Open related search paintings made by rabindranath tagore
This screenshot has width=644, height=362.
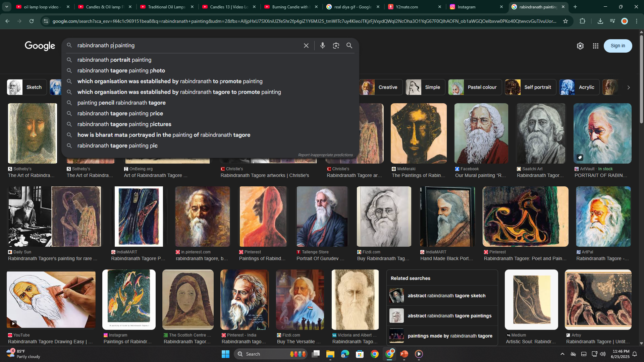pyautogui.click(x=442, y=336)
